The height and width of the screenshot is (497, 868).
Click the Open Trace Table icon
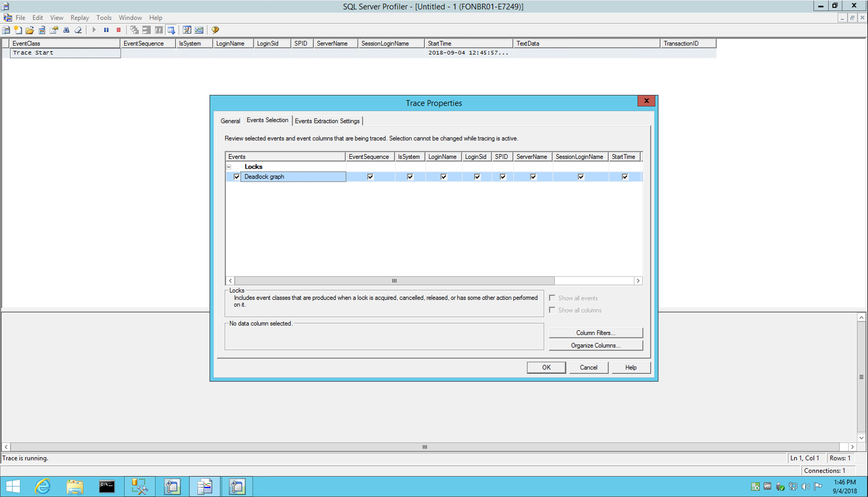(42, 30)
